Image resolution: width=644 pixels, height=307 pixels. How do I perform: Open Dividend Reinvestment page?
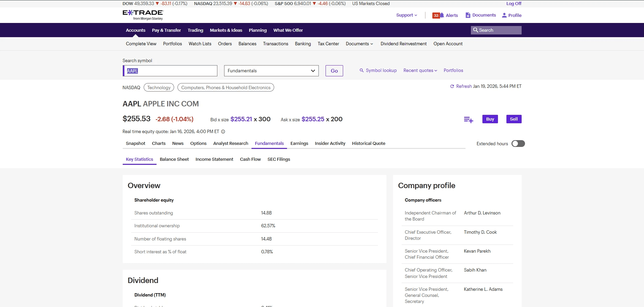(x=404, y=44)
